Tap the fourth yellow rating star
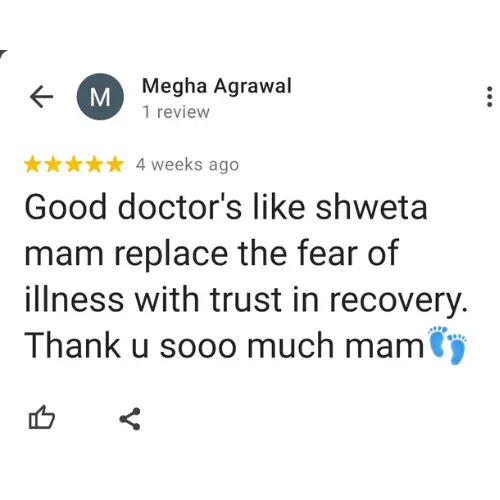Viewport: 500px width, 500px height. pyautogui.click(x=94, y=165)
